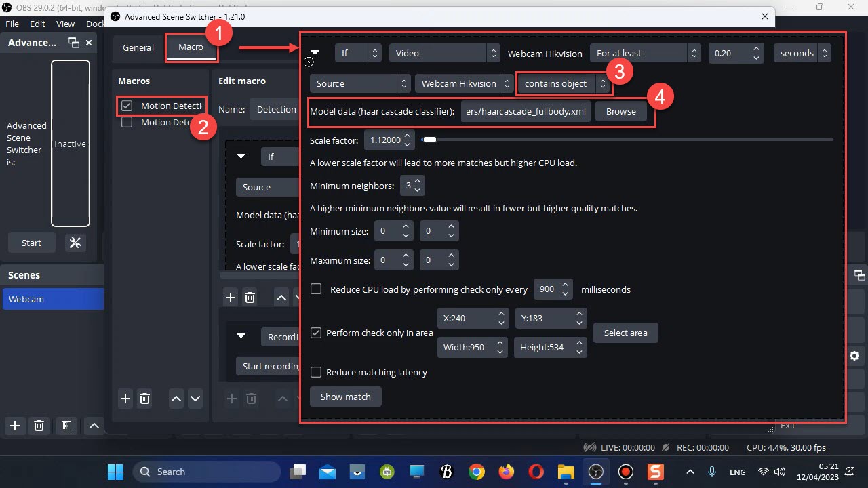This screenshot has width=868, height=488.
Task: Click the haarcascade model data path field
Action: pos(526,111)
